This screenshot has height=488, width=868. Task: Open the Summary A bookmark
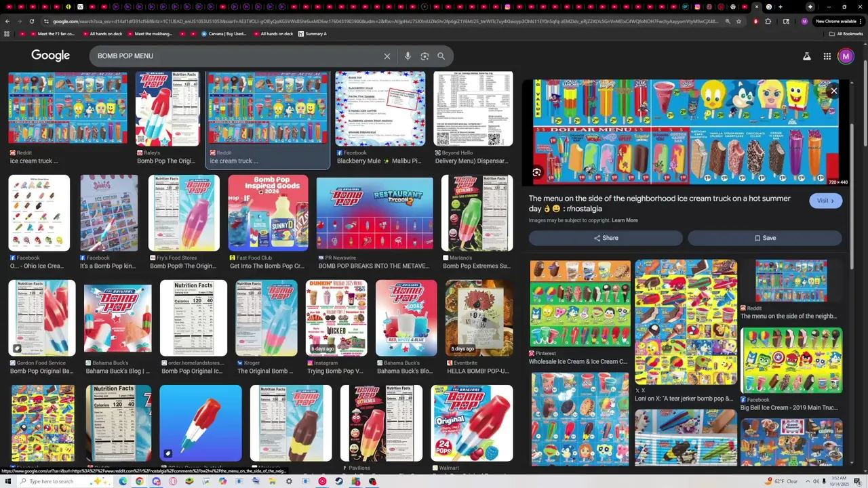click(x=311, y=34)
